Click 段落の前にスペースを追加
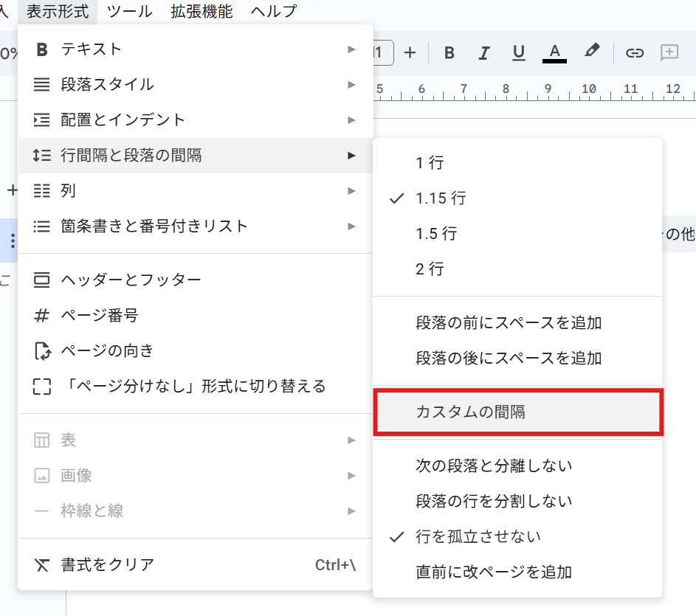The height and width of the screenshot is (616, 696). 509,323
